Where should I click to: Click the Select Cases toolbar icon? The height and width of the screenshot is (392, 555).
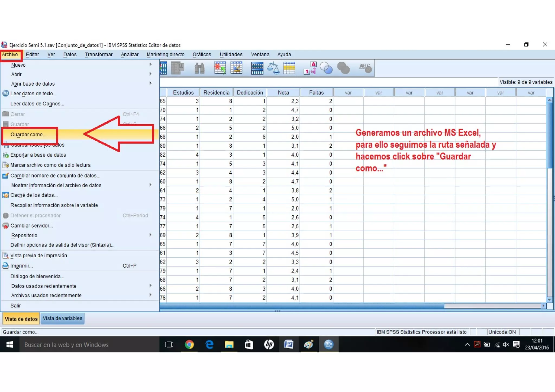point(289,68)
